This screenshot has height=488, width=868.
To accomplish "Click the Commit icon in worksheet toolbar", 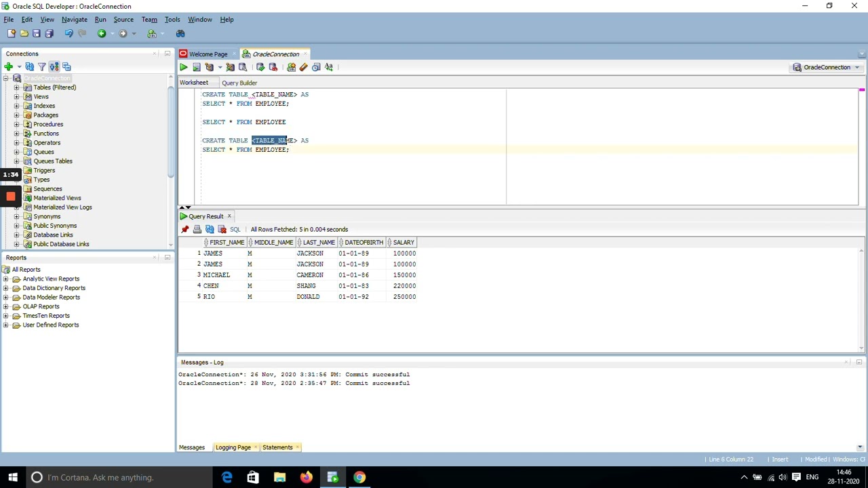I will click(260, 67).
